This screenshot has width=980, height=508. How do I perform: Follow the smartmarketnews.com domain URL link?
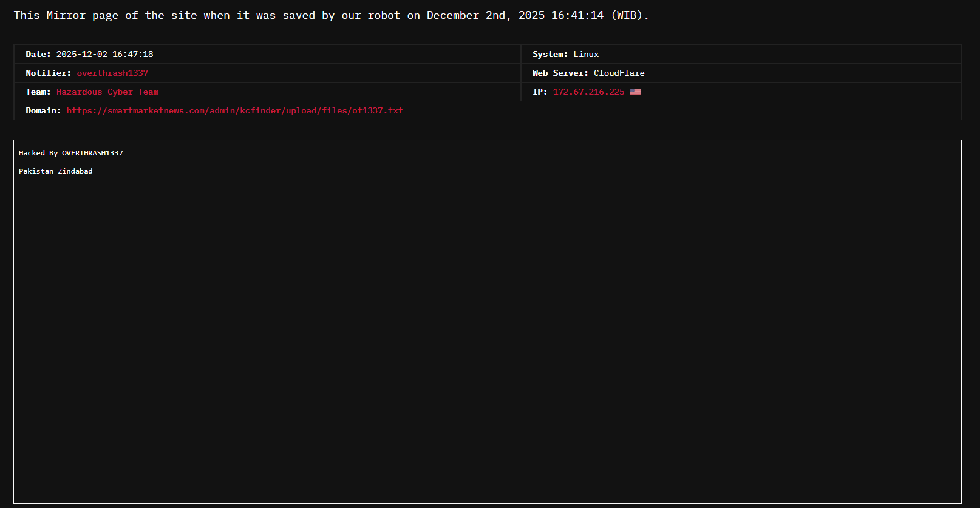pos(234,110)
